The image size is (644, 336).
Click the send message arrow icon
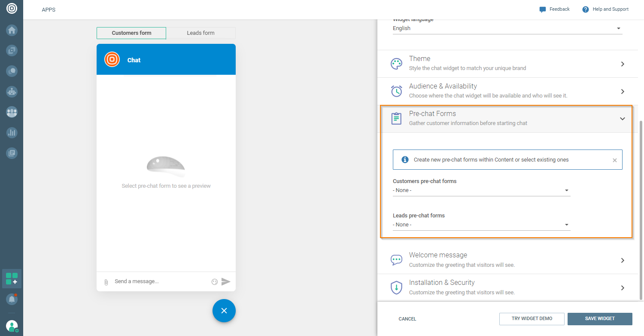[226, 282]
